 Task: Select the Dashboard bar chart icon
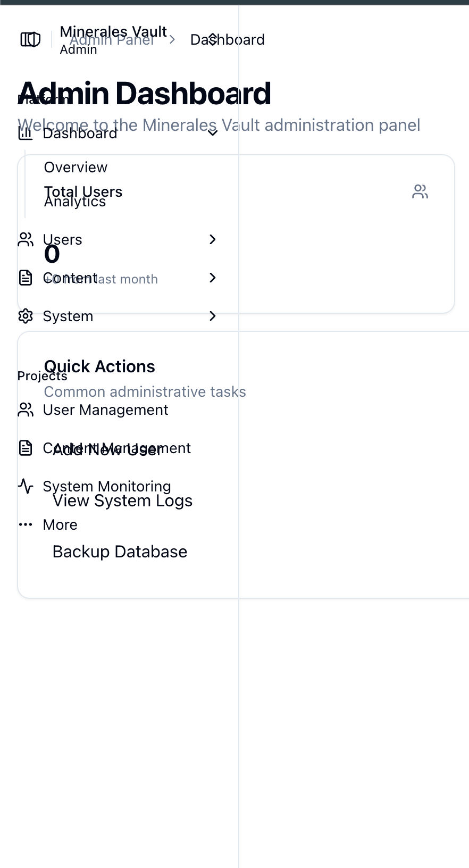point(25,133)
